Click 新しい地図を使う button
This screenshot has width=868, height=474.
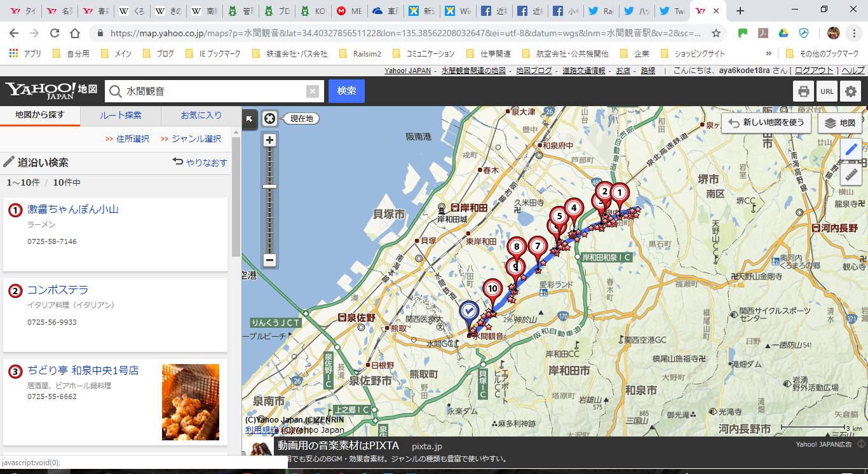[x=766, y=123]
